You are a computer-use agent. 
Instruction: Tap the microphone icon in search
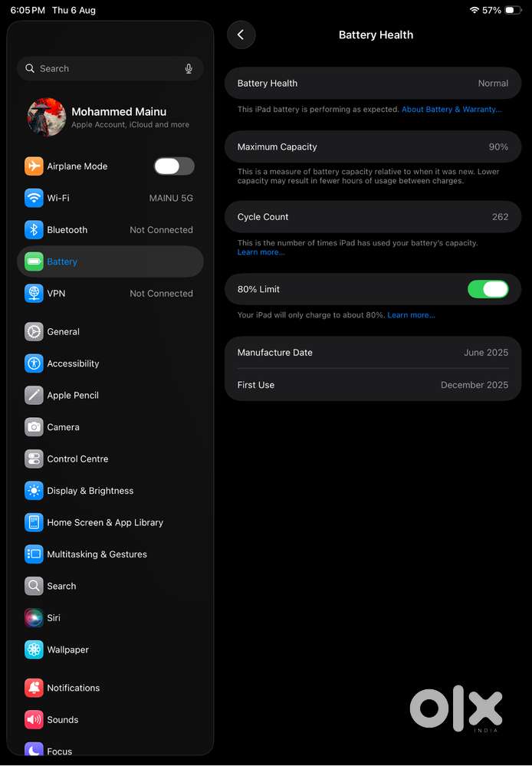coord(189,69)
